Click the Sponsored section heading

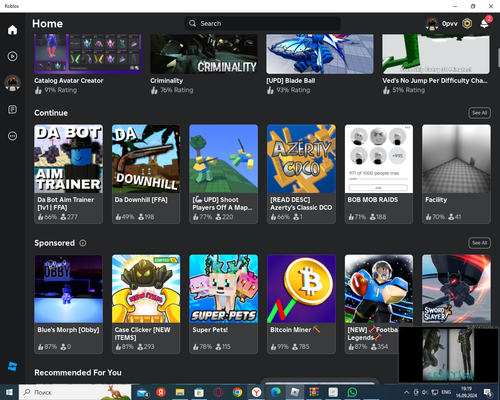point(54,243)
